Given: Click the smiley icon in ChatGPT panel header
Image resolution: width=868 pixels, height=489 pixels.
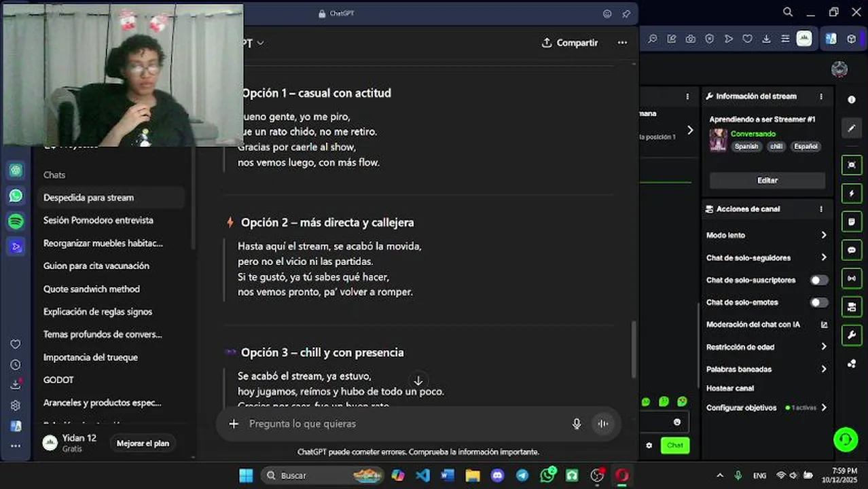Looking at the screenshot, I should coord(607,14).
